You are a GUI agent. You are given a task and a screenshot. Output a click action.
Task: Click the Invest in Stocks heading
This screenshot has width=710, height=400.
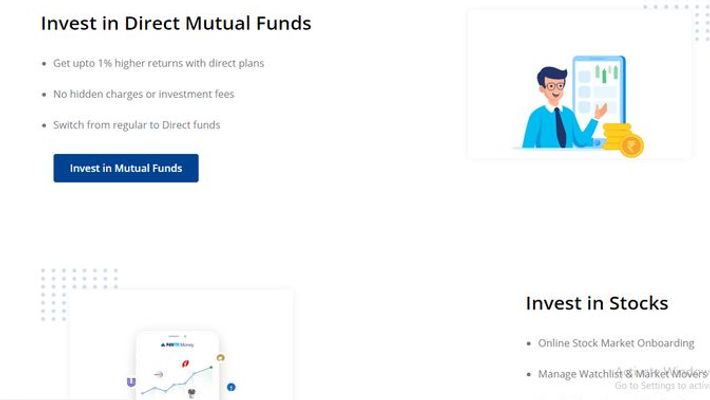(x=597, y=303)
